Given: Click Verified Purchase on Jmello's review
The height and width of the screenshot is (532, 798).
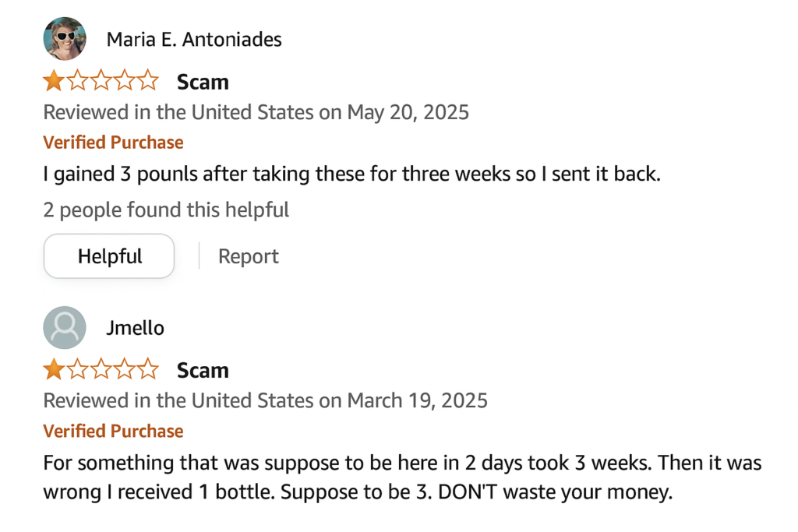Looking at the screenshot, I should (113, 431).
